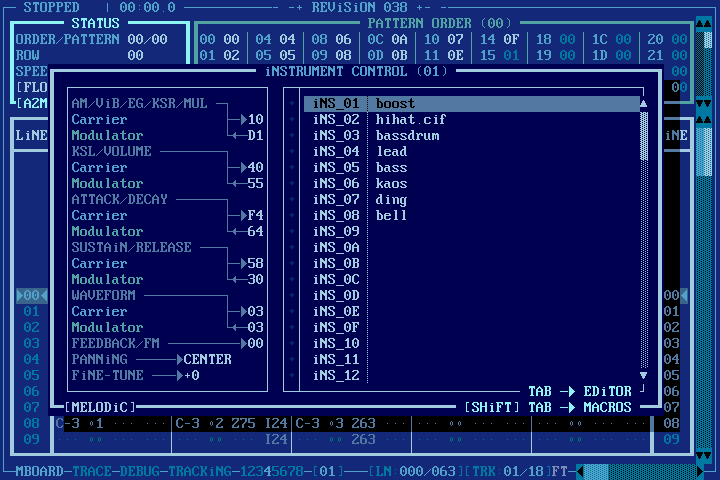Click KSL/VOLUME modulator value 55
Viewport: 720px width, 480px height.
click(256, 184)
